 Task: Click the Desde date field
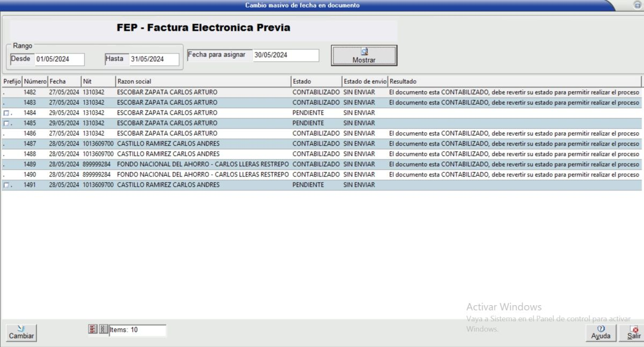[x=60, y=60]
